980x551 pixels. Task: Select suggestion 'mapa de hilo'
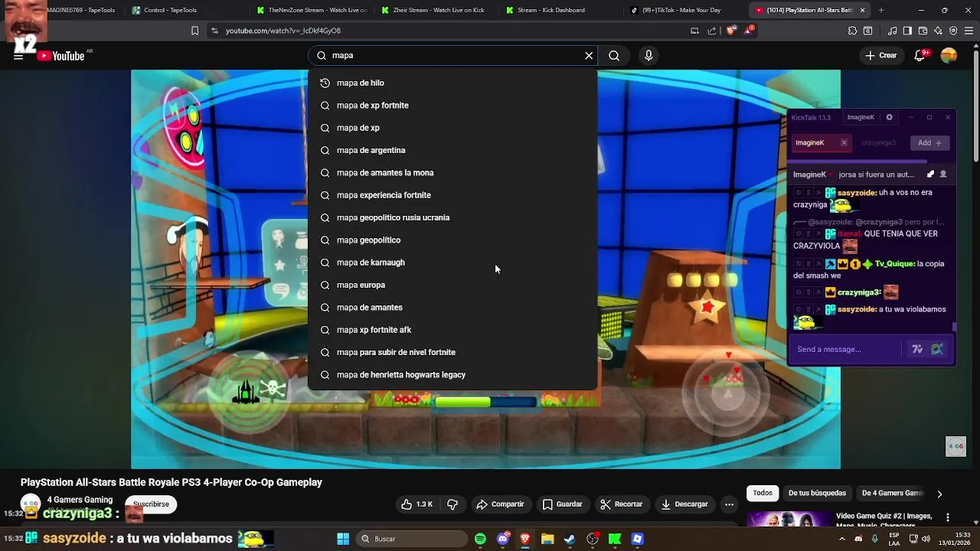(x=452, y=83)
